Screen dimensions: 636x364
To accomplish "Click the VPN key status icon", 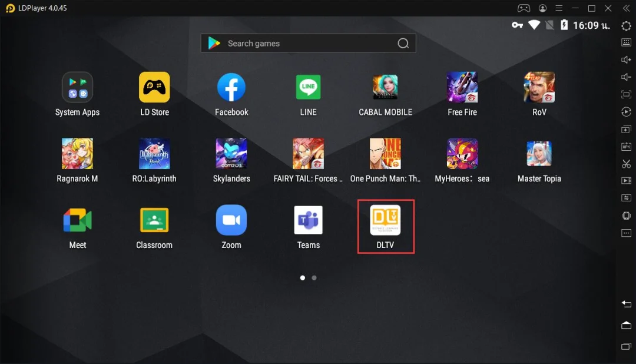I will [517, 25].
